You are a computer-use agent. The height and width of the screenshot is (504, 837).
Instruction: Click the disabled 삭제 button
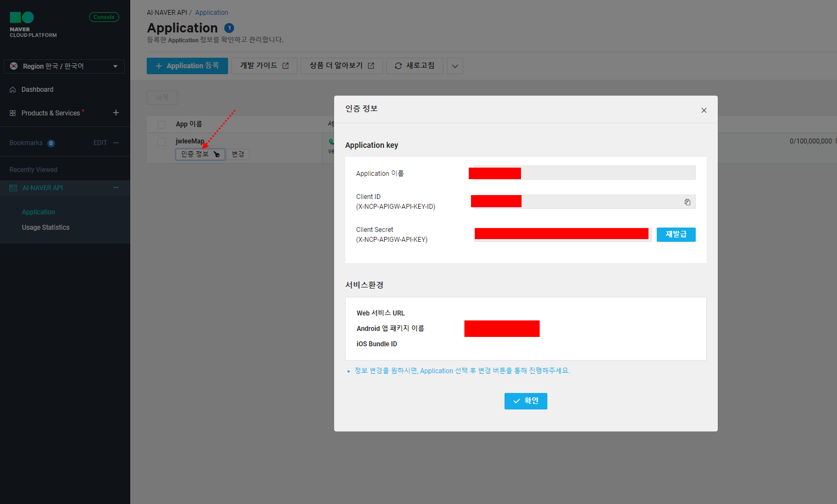point(162,98)
